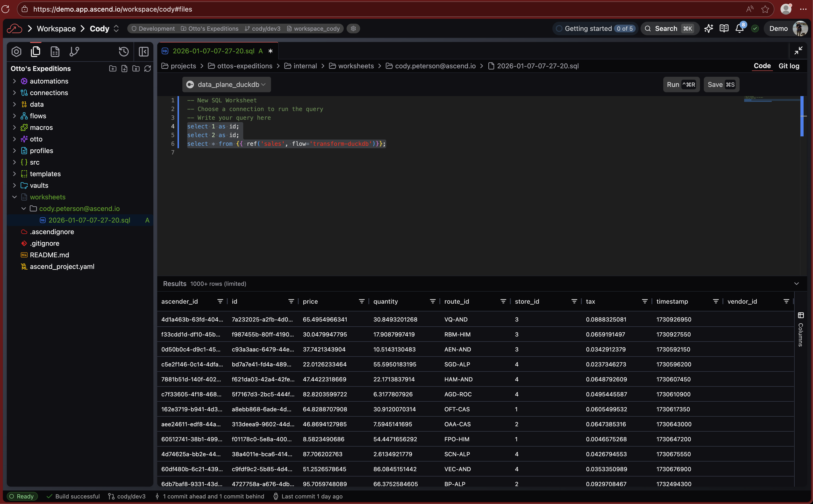Screen dimensions: 813x504
Task: Select the Files panel icon
Action: 35,51
